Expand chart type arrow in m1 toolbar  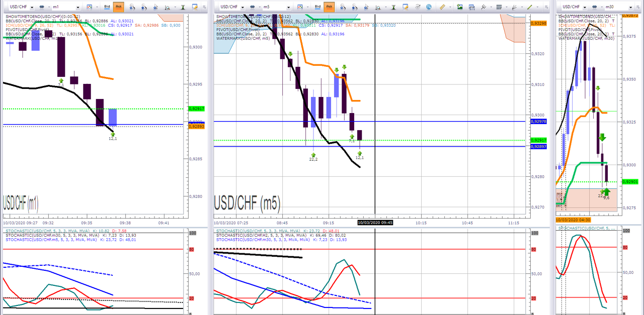[97, 7]
